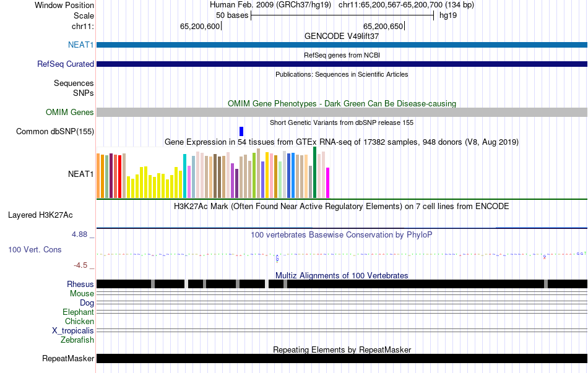The width and height of the screenshot is (588, 373).
Task: Click Repeating Elements by RepeatMasker title
Action: pyautogui.click(x=342, y=349)
